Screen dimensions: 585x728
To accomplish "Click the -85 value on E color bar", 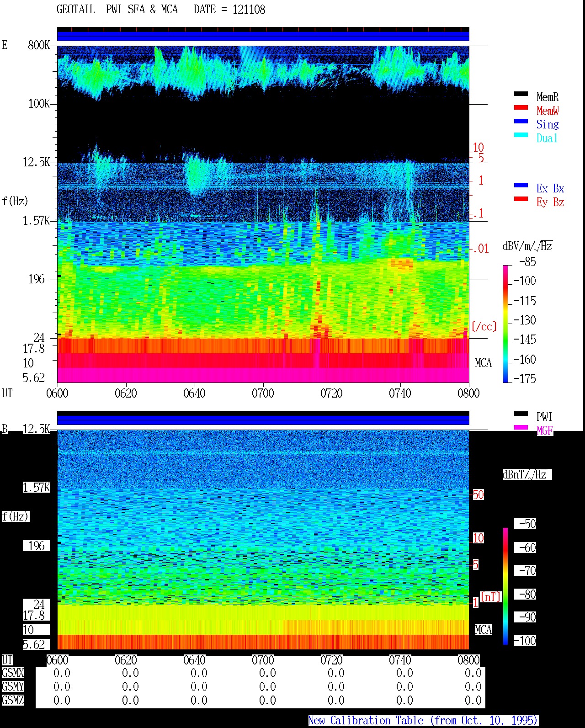I will coord(527,262).
